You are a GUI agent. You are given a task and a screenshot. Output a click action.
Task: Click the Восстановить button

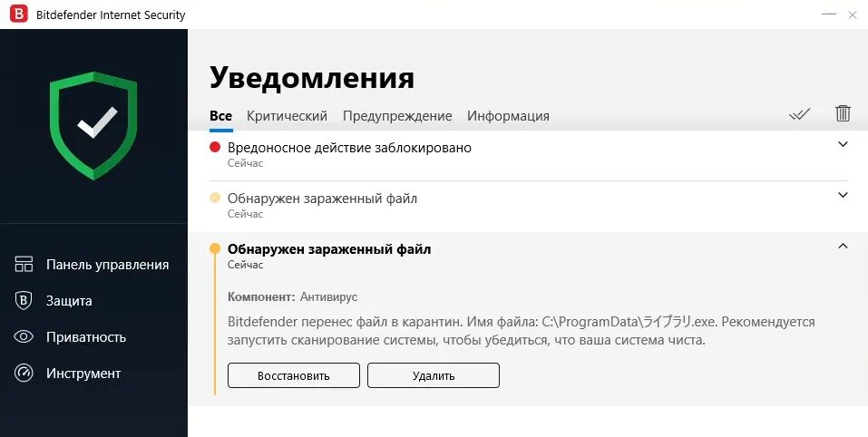(x=293, y=375)
